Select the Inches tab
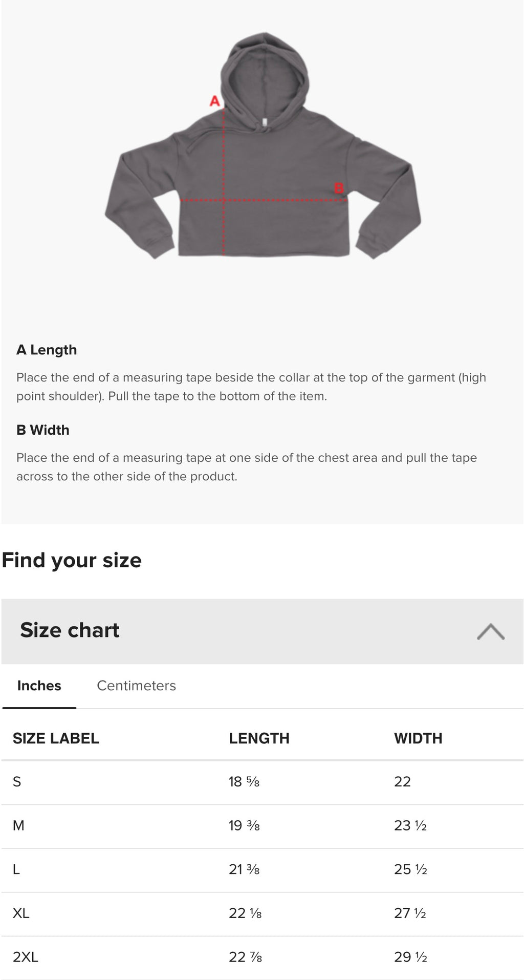The height and width of the screenshot is (980, 524). (x=39, y=686)
